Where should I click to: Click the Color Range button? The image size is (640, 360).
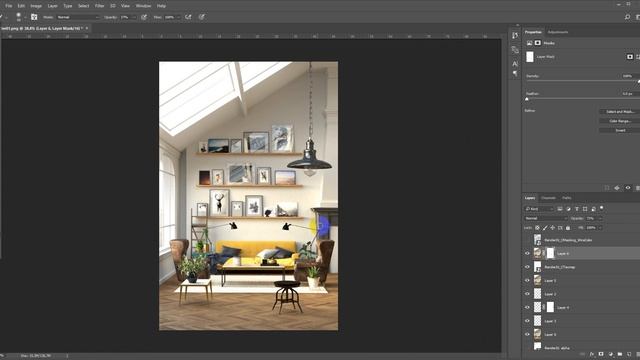[620, 121]
